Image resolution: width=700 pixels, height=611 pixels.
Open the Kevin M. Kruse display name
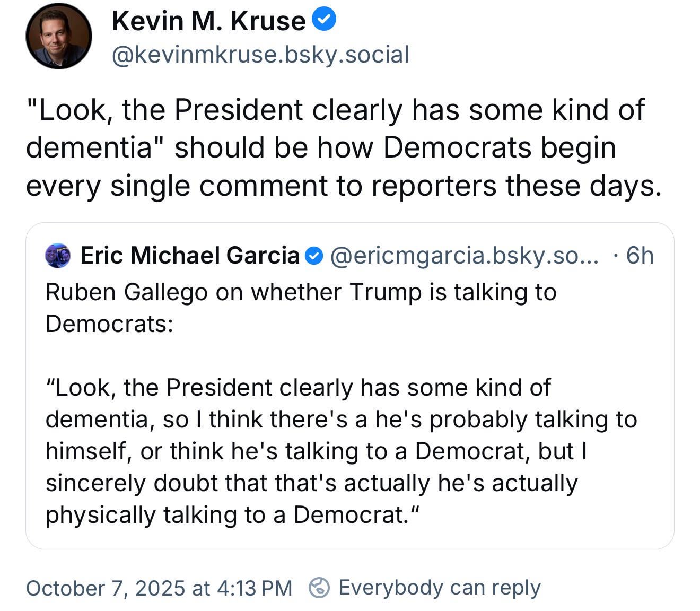point(208,21)
